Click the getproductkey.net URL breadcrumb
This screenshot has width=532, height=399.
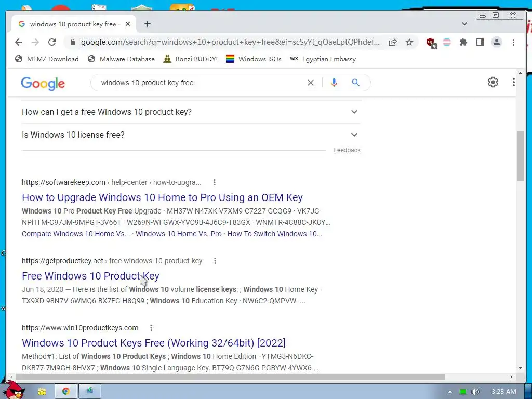tap(112, 261)
